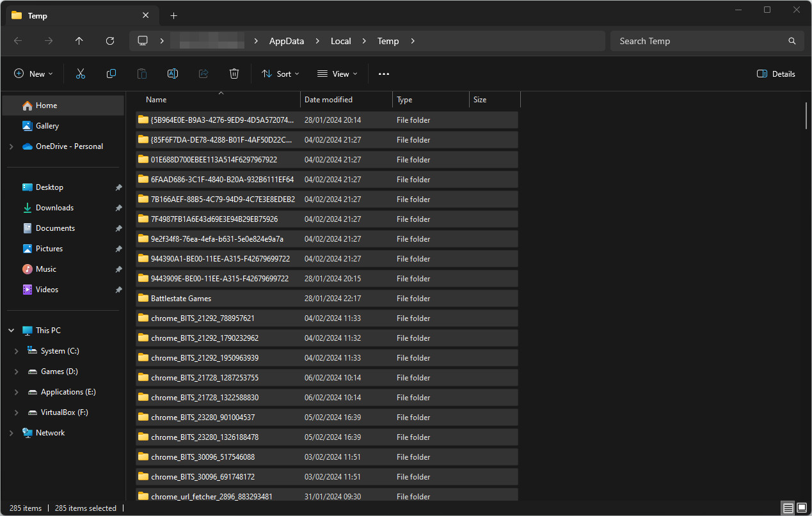Click the Copy icon in toolbar
The height and width of the screenshot is (516, 812).
tap(111, 74)
